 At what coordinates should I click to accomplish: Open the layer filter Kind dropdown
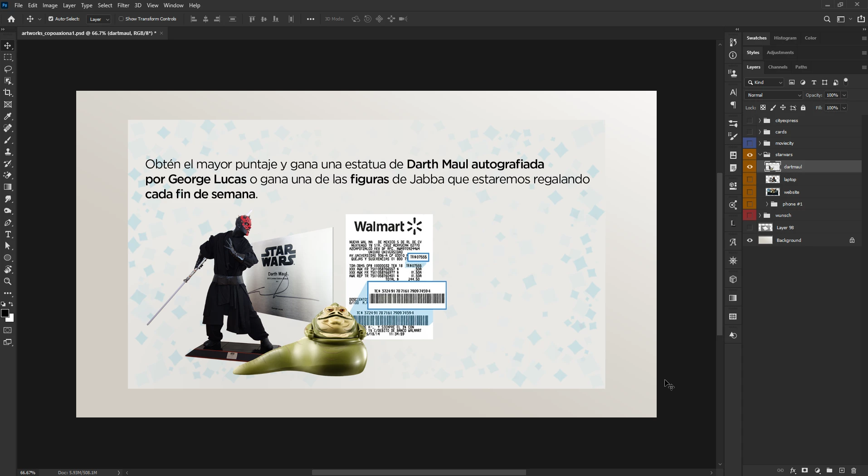[765, 83]
